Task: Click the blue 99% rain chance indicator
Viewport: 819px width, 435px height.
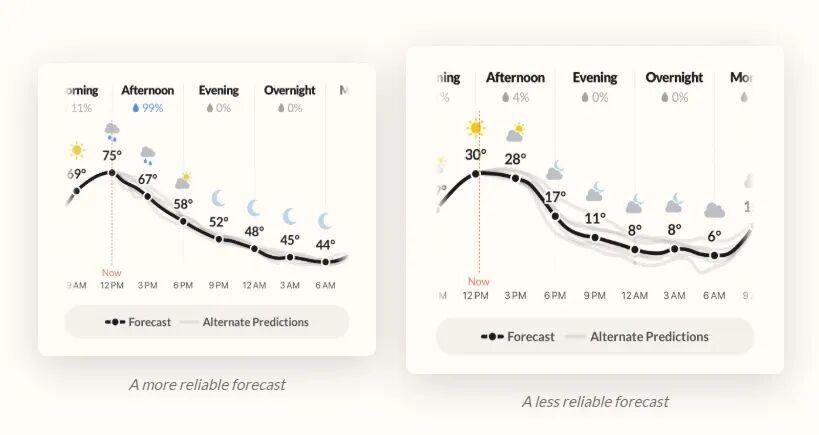Action: pos(148,108)
